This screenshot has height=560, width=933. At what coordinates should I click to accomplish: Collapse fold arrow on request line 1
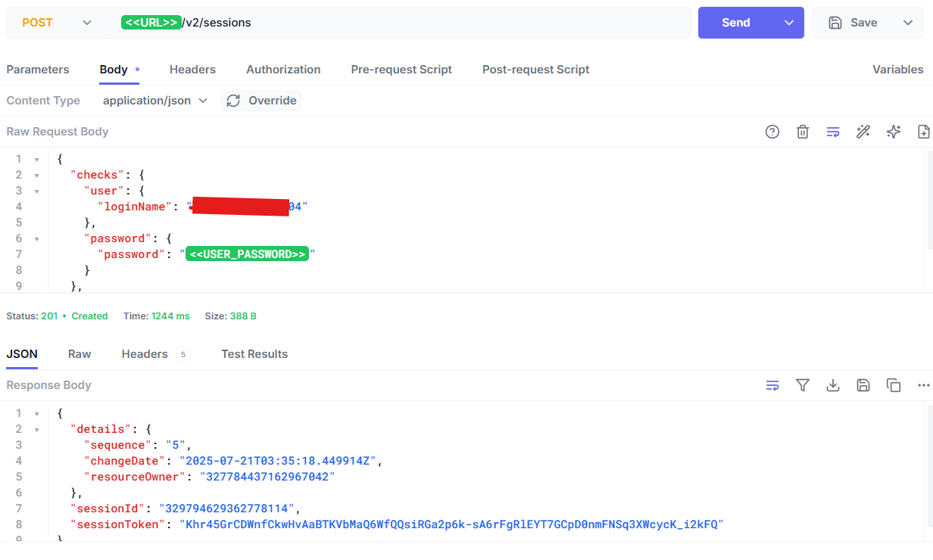[x=36, y=160]
